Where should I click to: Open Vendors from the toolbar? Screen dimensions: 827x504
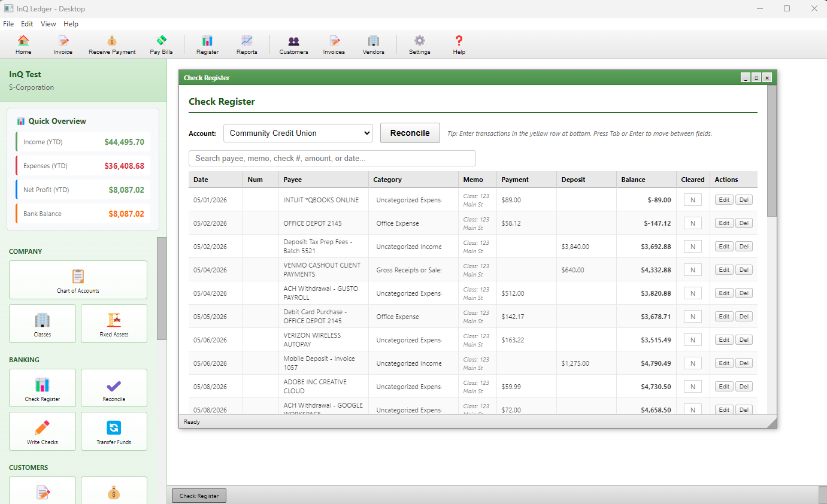373,44
